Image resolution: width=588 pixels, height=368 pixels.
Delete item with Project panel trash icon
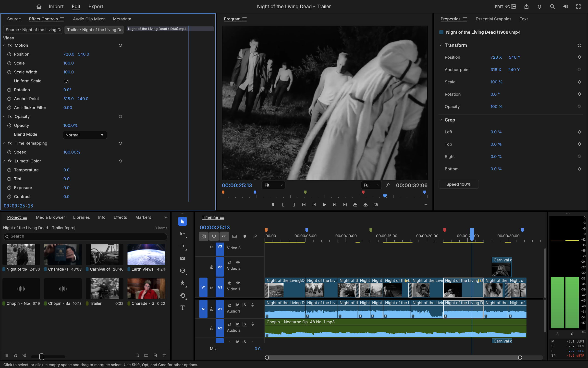tap(164, 355)
